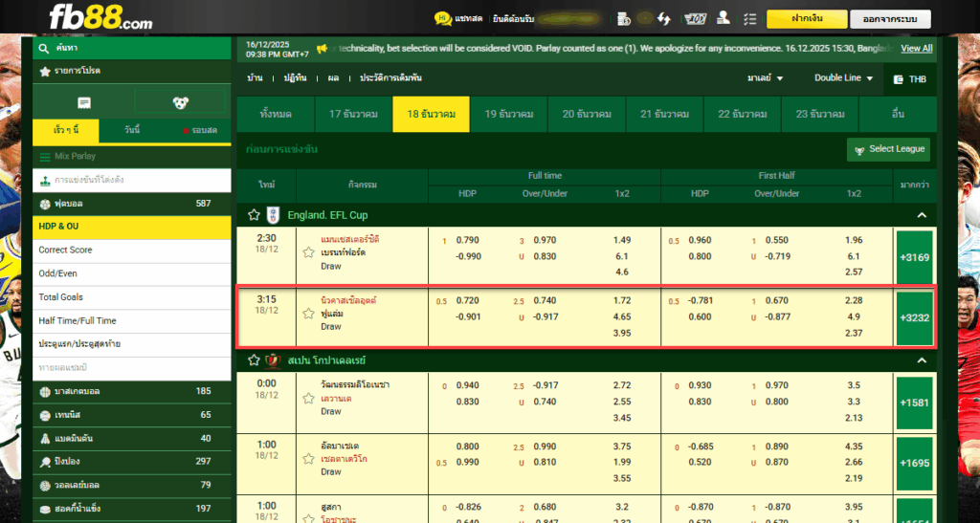Click the ค้นหา search field
The image size is (980, 523).
(x=132, y=48)
